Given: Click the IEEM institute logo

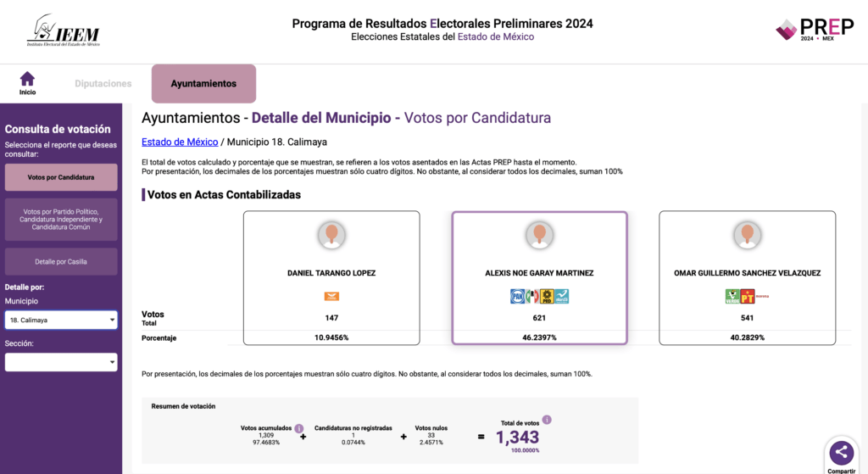Looking at the screenshot, I should click(63, 31).
